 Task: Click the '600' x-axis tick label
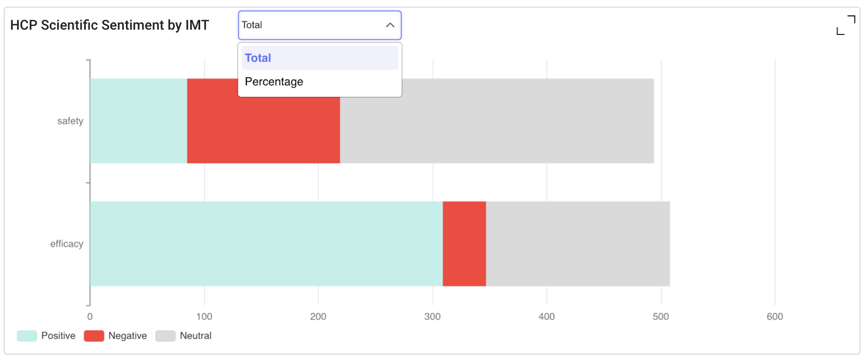(775, 317)
